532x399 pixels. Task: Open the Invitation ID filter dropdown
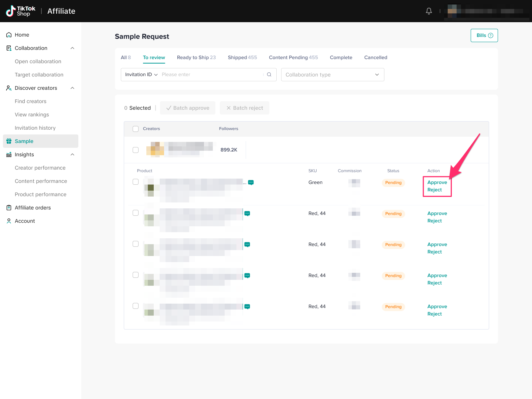coord(141,75)
